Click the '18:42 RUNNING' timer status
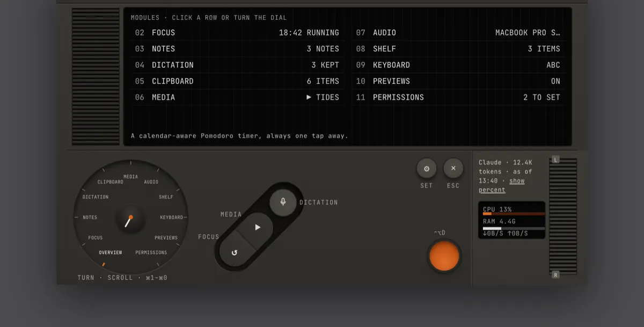 [309, 33]
